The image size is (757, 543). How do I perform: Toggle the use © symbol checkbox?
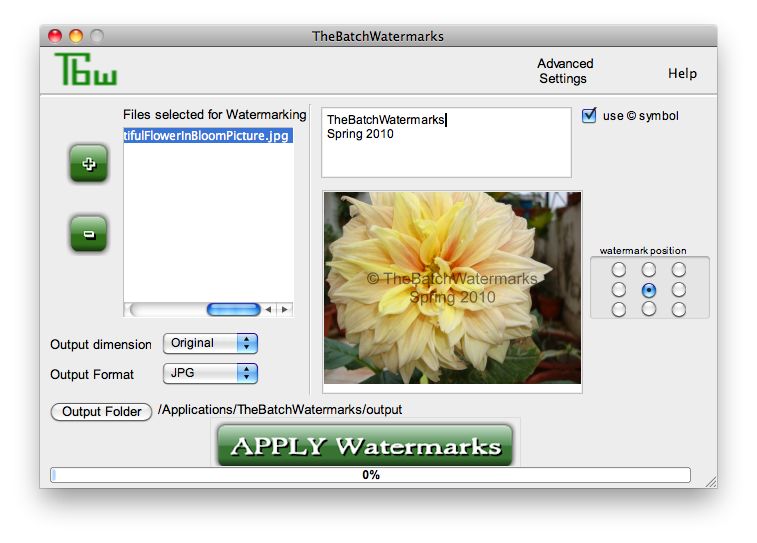589,115
